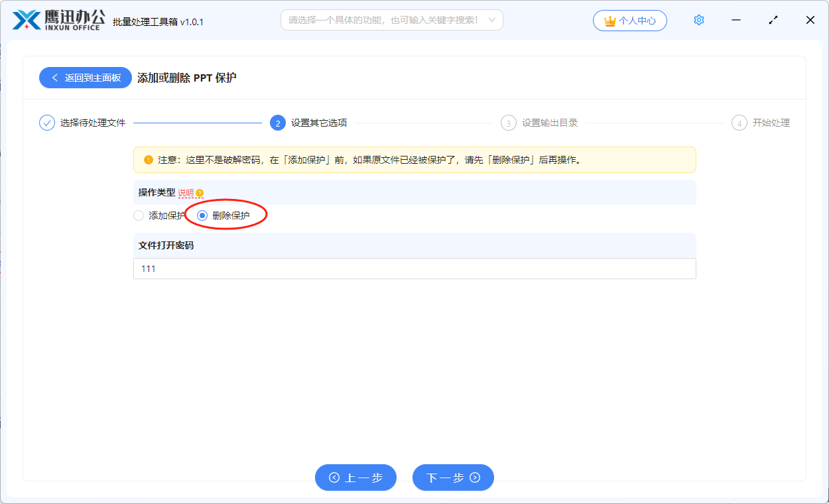
Task: Go to step 3 设置输出目录
Action: pos(539,123)
